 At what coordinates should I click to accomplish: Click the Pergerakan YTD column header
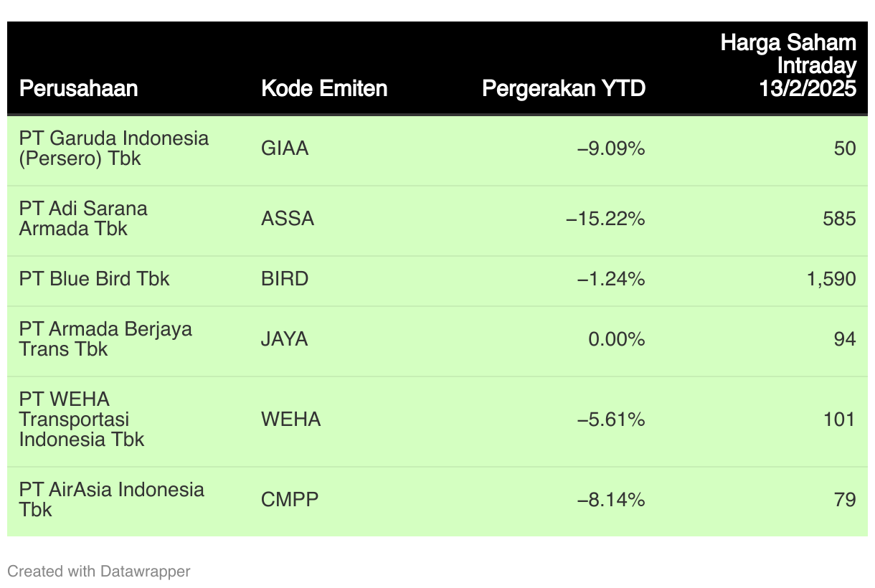click(564, 88)
